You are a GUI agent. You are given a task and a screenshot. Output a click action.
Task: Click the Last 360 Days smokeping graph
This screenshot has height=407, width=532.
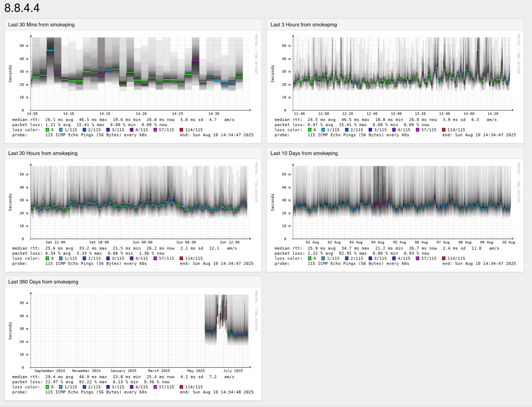tap(140, 331)
